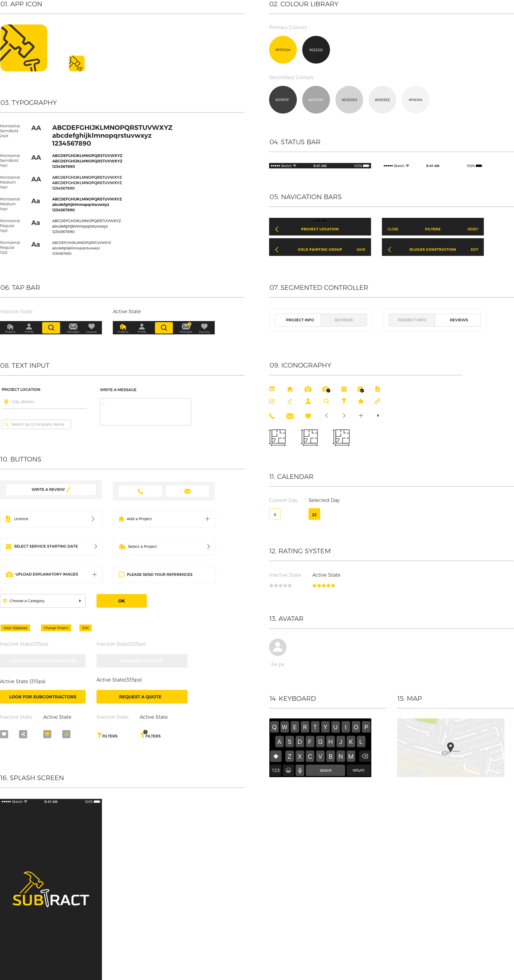Toggle the yellow active heart favorite button
Screen dimensions: 514x980
click(x=47, y=734)
